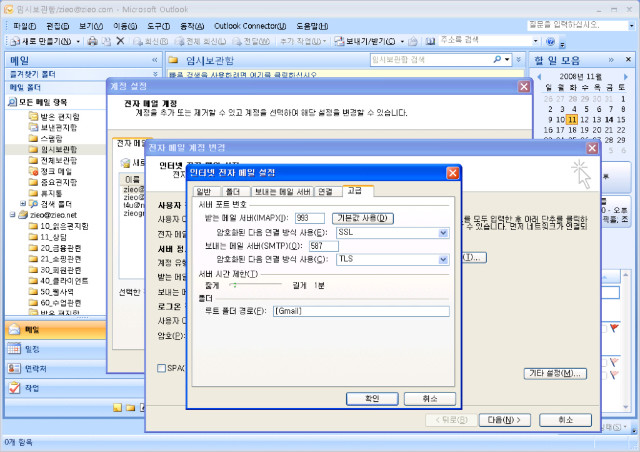Click the 기본값 사용 button
This screenshot has width=640, height=452.
[363, 218]
